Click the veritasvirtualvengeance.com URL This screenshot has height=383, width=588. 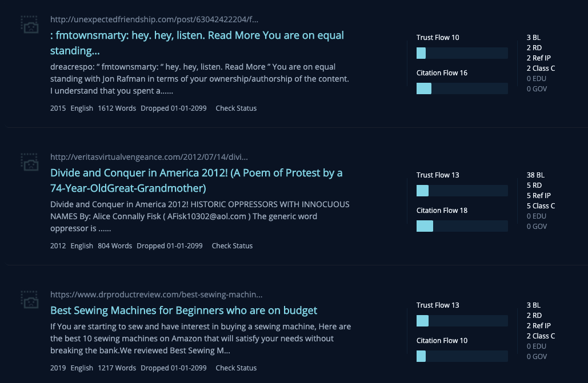[x=149, y=156]
